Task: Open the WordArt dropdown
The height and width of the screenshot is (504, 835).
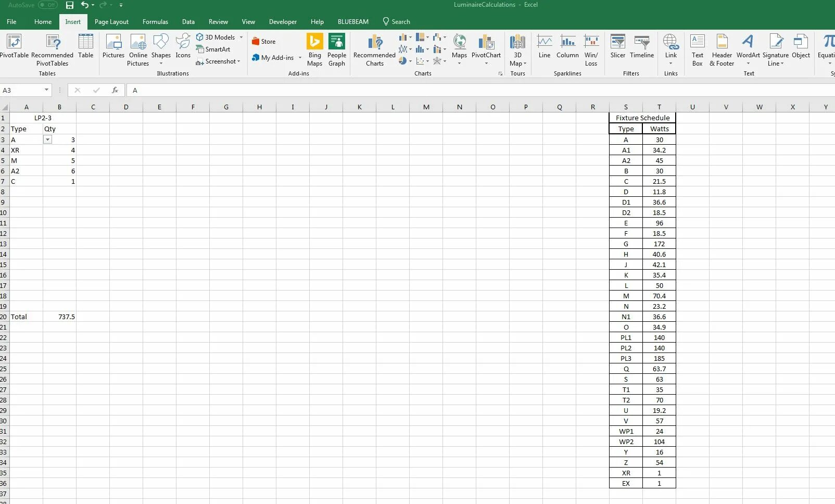Action: (748, 64)
